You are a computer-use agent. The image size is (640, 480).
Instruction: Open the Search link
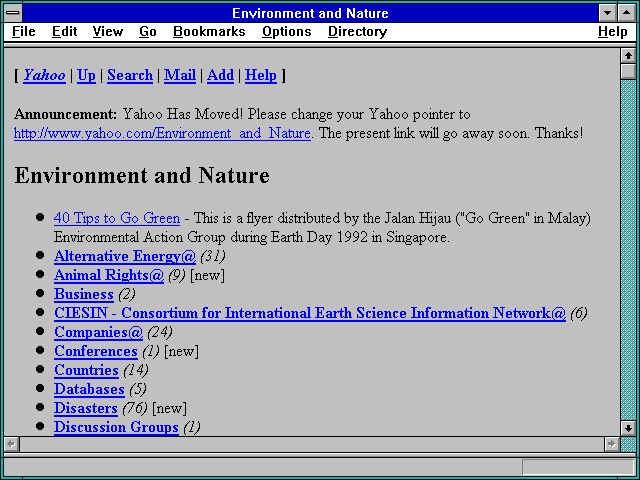130,76
